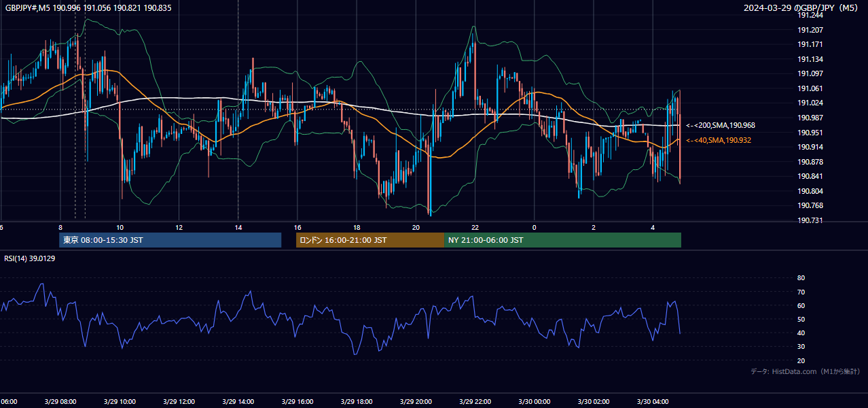The height and width of the screenshot is (408, 868).
Task: Click the 190.841 price axis label
Action: [810, 176]
